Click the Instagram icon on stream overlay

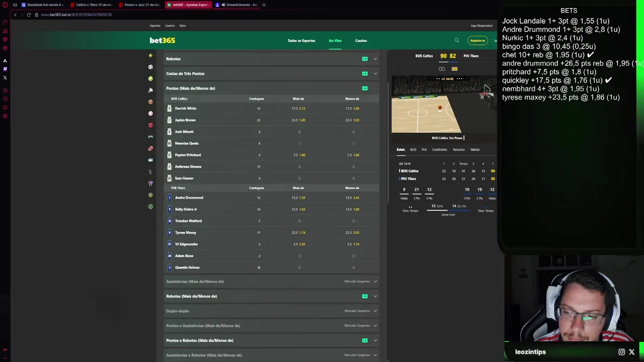pos(621,352)
